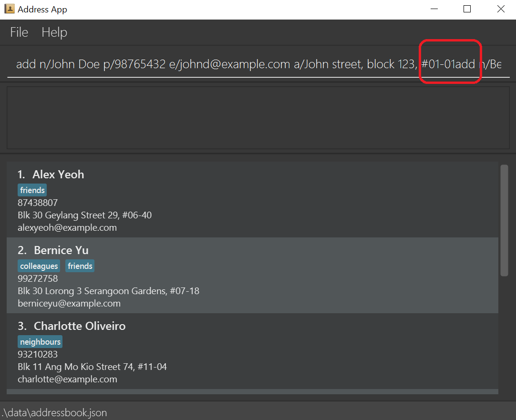Open the File menu

(x=19, y=32)
